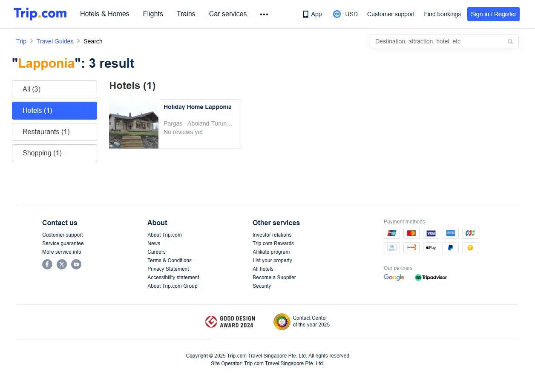Screen dimensions: 535x392
Task: Open the Trains menu
Action: click(x=186, y=14)
